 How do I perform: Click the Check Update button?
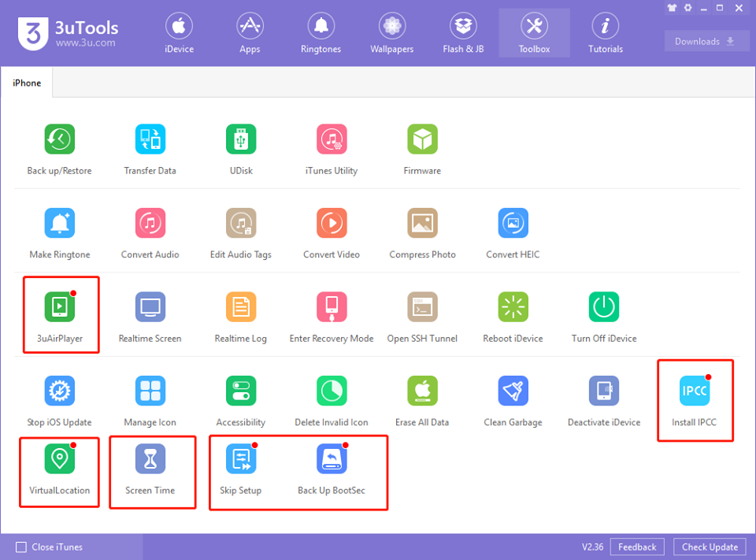tap(710, 547)
